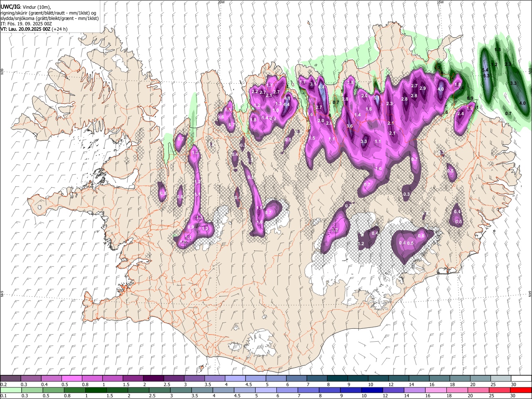This screenshot has height=399, width=532.
Task: Click the deep blue 10 rain swatch
Action: click(372, 390)
